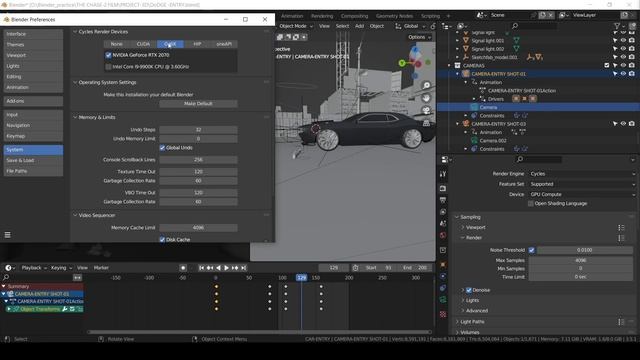Click the Sampling Render presets list icon
The height and width of the screenshot is (360, 640).
click(x=621, y=238)
